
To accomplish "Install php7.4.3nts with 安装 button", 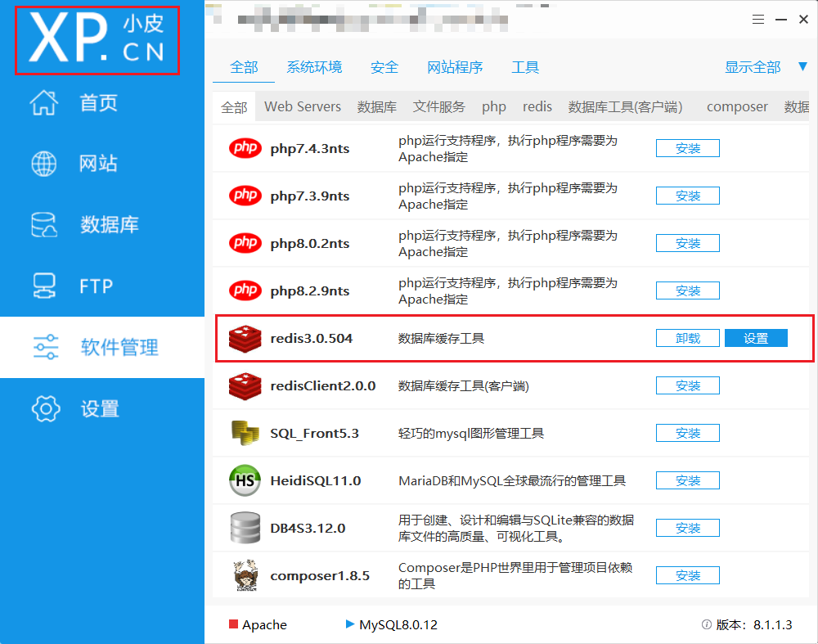I will click(x=688, y=148).
